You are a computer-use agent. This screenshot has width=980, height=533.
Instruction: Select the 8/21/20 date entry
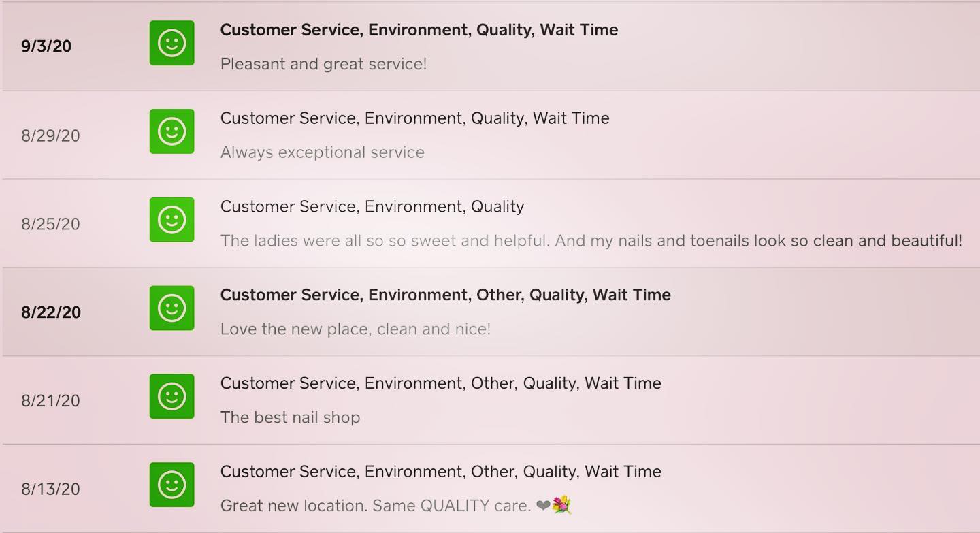(50, 401)
